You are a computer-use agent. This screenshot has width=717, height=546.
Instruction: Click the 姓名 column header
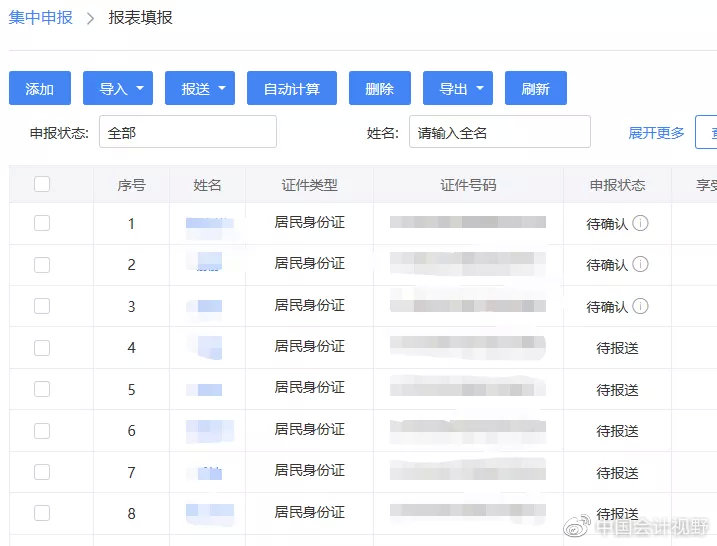point(207,185)
